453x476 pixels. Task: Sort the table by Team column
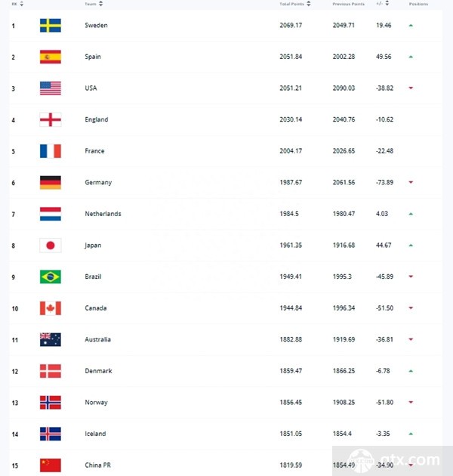94,4
